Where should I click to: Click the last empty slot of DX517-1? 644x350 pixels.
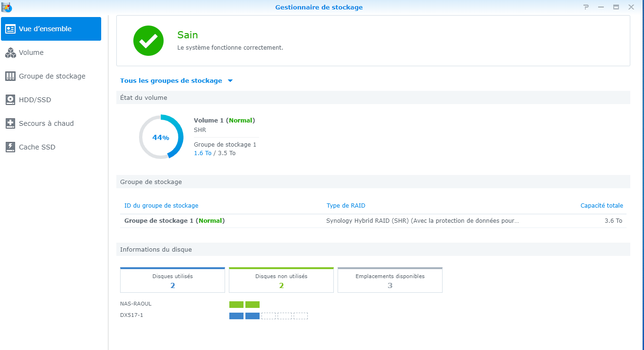tap(301, 316)
